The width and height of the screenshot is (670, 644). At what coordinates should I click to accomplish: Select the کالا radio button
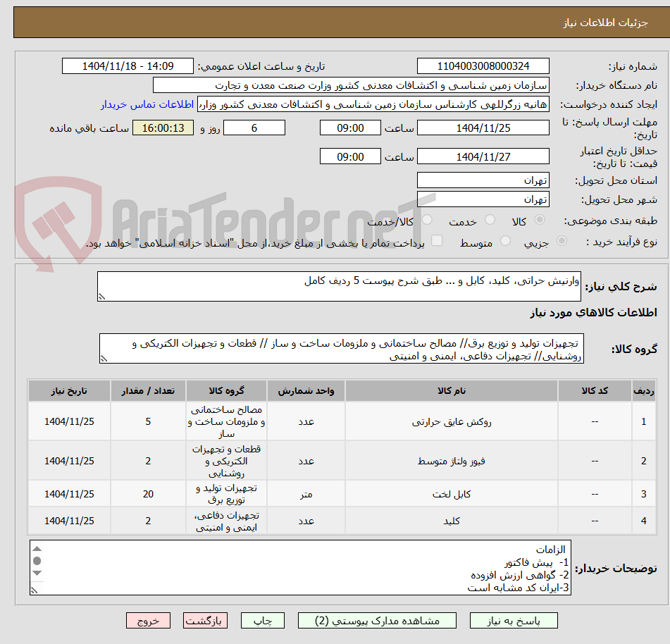(x=540, y=220)
